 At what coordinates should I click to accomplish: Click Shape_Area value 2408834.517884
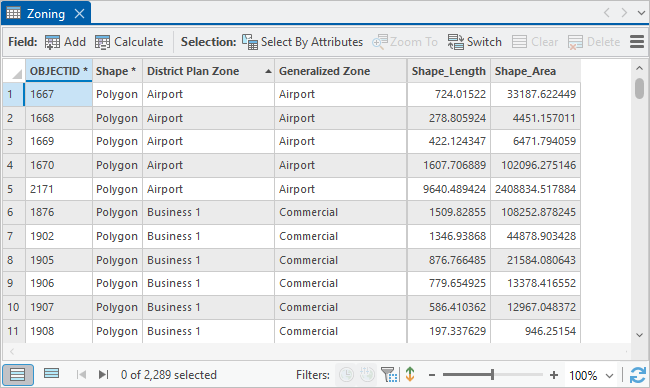tap(536, 189)
